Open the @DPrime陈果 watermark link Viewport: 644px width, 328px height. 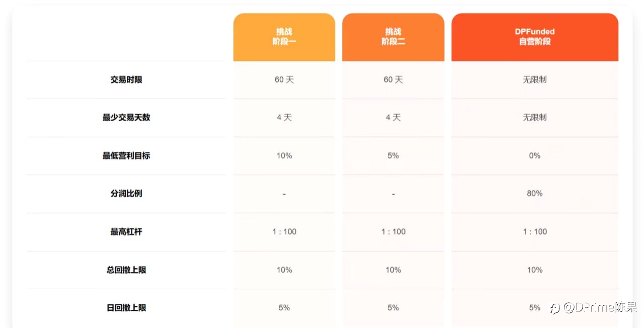(600, 307)
